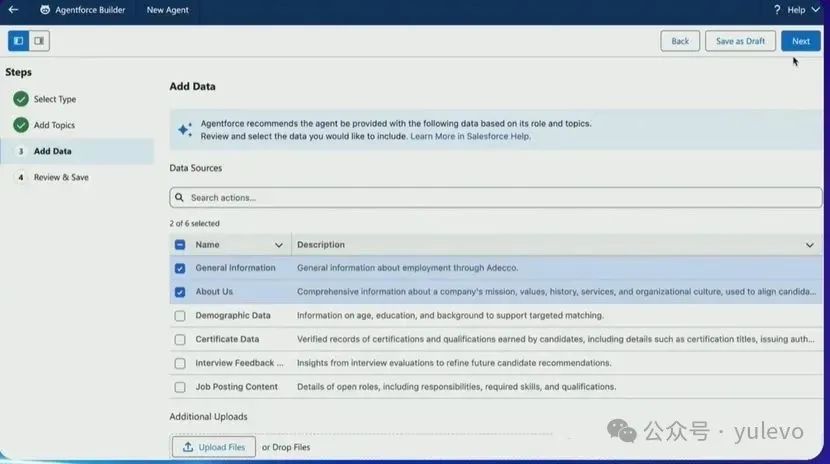Click the Job Posting Content description text
Screen dimensions: 830x464
pos(456,387)
